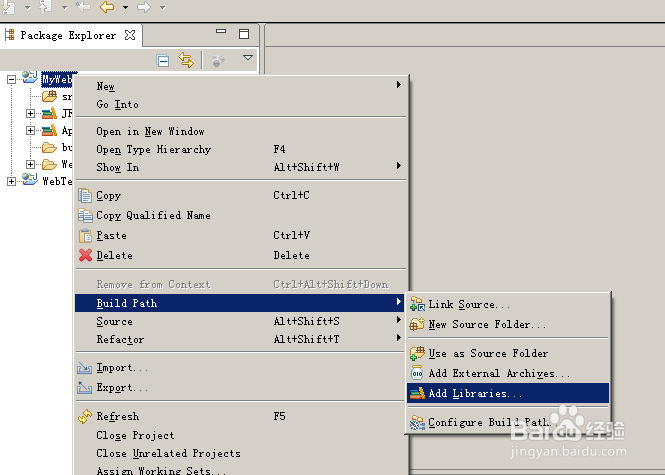This screenshot has width=665, height=475.
Task: Expand the WebTe project tree node
Action: pyautogui.click(x=11, y=182)
